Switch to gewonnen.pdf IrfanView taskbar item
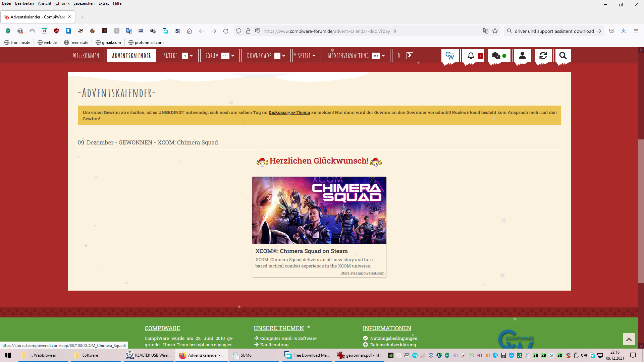This screenshot has height=362, width=644. coord(359,355)
